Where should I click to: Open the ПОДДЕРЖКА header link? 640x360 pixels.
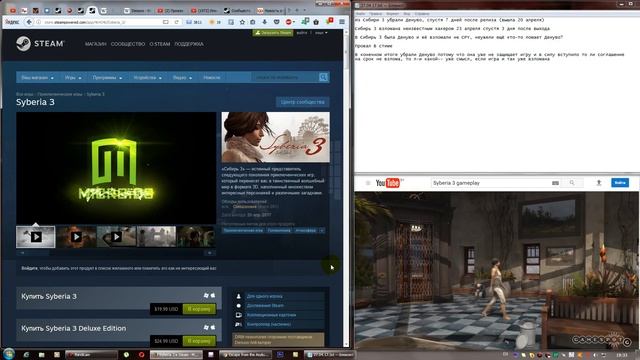[x=189, y=44]
